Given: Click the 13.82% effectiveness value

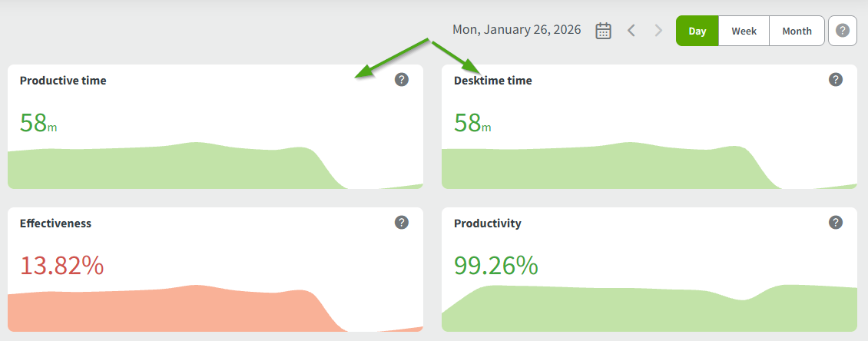Looking at the screenshot, I should (x=61, y=266).
